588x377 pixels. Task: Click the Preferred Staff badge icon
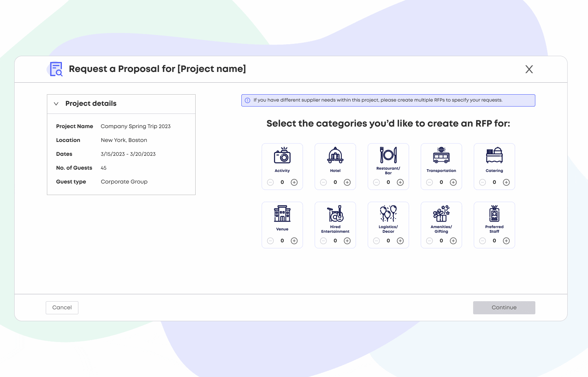[x=494, y=213]
